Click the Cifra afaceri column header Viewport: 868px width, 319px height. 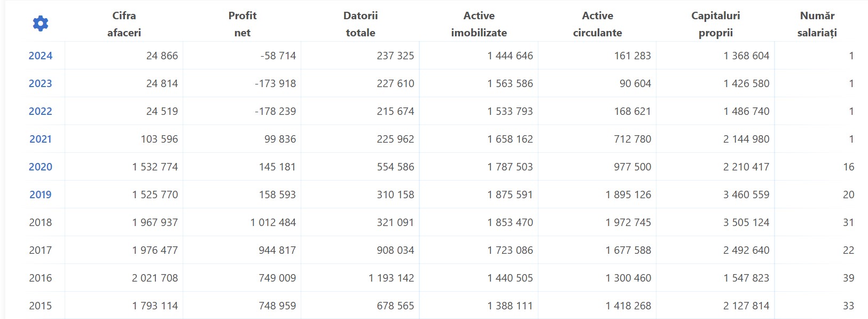124,24
